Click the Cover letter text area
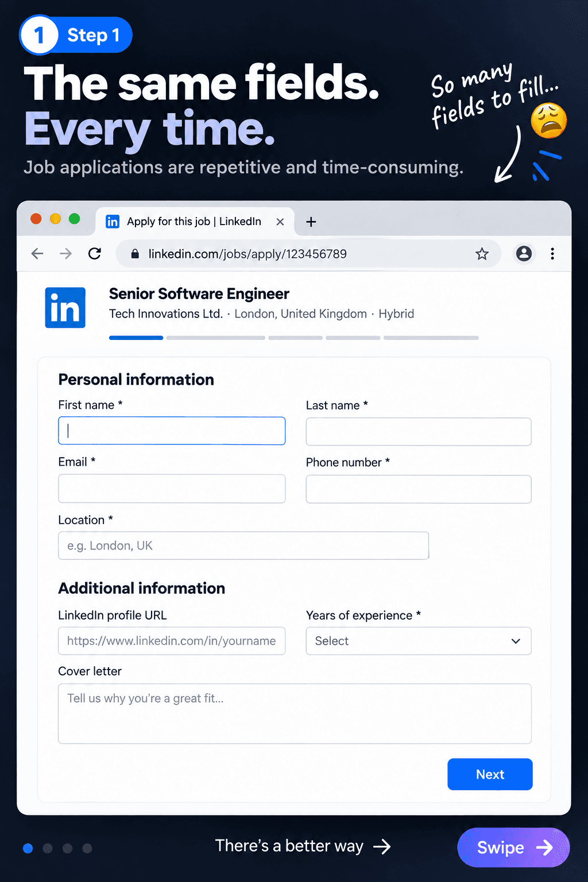588x882 pixels. point(295,714)
